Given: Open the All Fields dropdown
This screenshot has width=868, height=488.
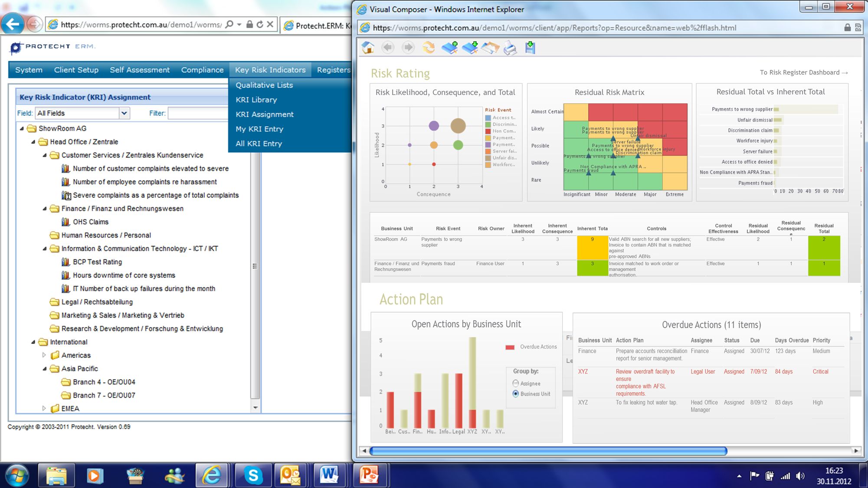Looking at the screenshot, I should coord(124,113).
